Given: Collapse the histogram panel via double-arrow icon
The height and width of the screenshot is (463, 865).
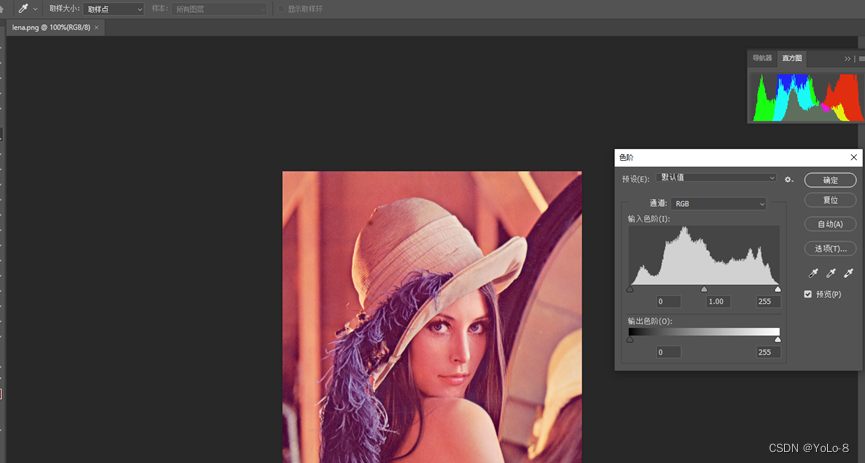Looking at the screenshot, I should click(847, 58).
